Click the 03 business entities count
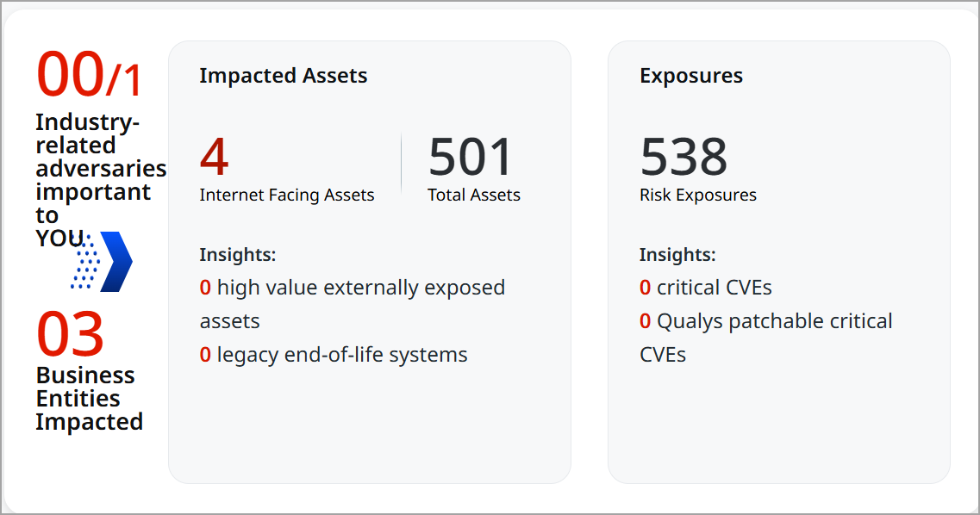Image resolution: width=980 pixels, height=515 pixels. 70,334
